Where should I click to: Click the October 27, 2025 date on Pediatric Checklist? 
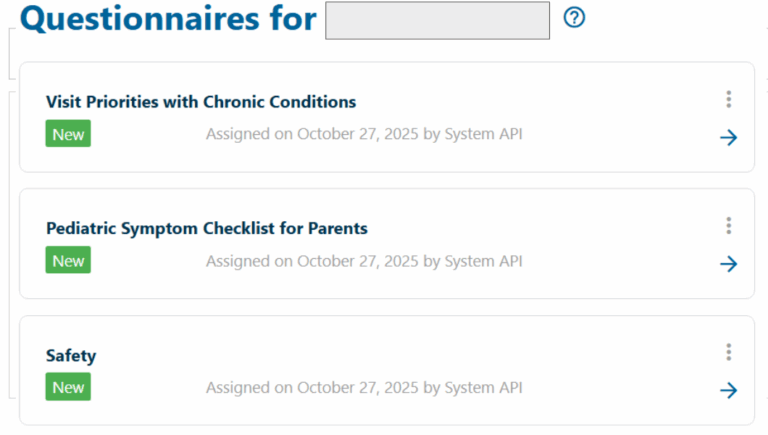click(358, 261)
